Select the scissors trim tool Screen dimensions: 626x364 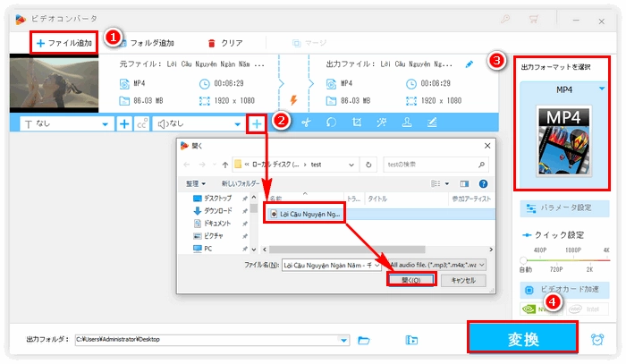pyautogui.click(x=306, y=123)
